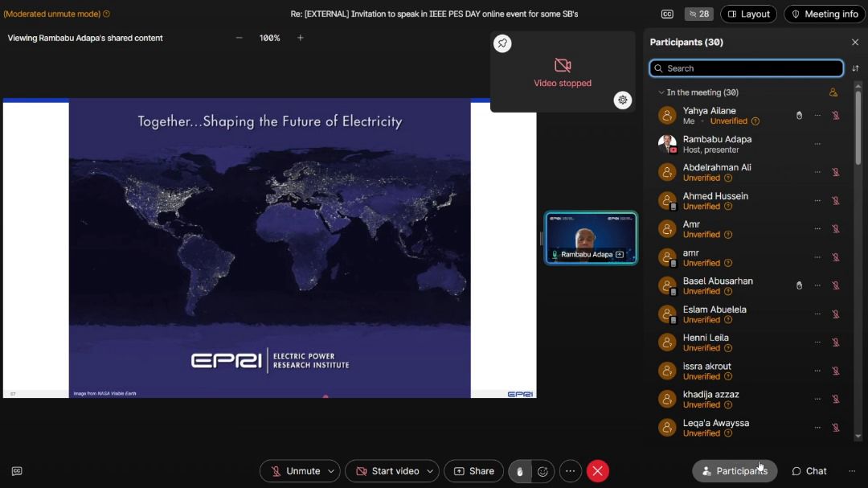Open video settings gear icon
The width and height of the screenshot is (868, 488).
point(623,100)
